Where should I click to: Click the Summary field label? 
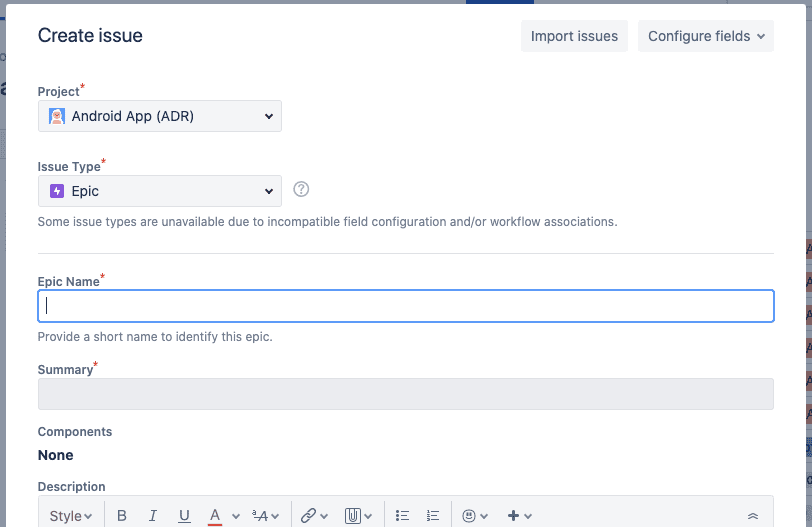[65, 370]
